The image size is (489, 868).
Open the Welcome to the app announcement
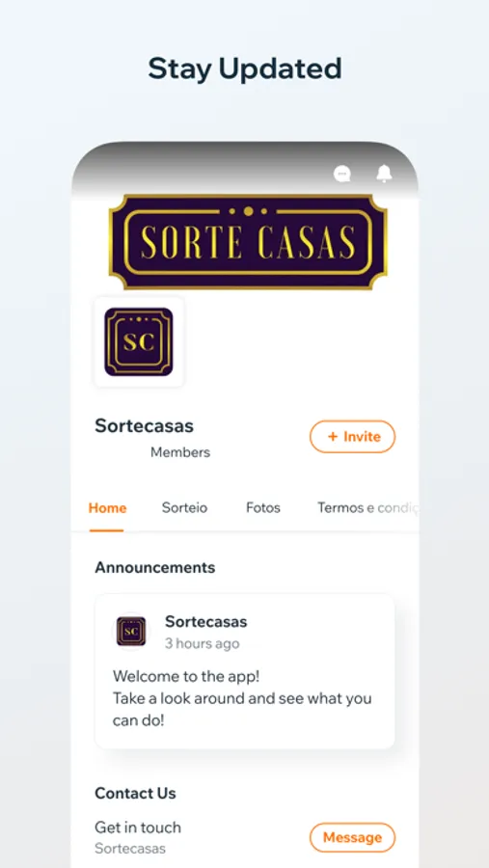tap(245, 671)
